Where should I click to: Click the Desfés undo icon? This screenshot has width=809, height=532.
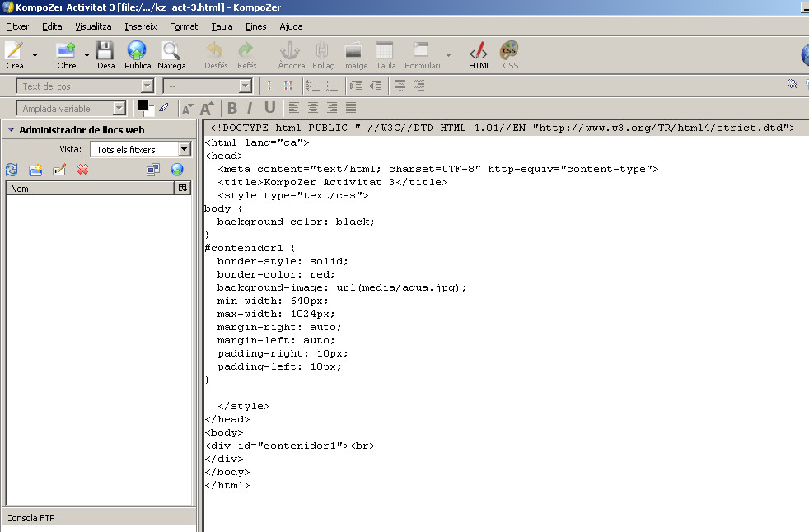(215, 50)
